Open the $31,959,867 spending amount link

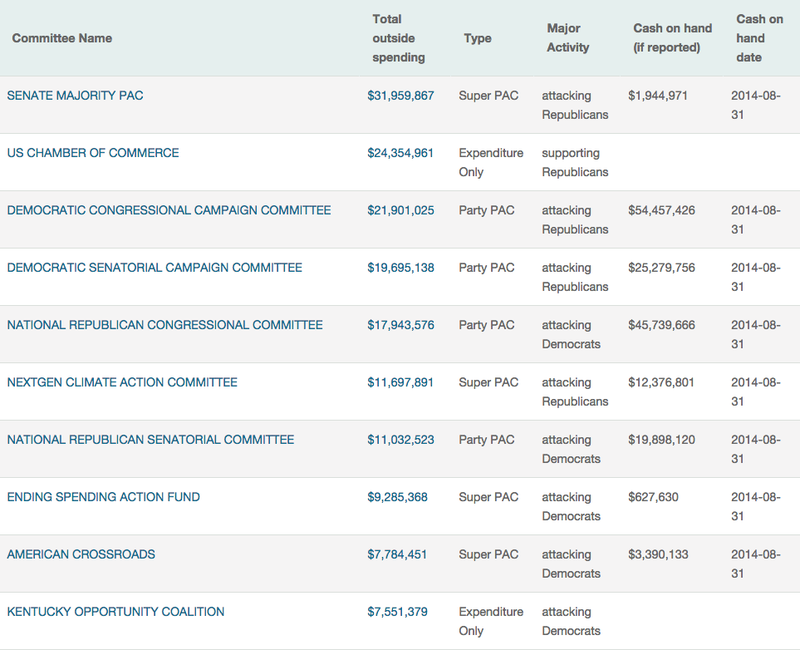click(x=400, y=96)
